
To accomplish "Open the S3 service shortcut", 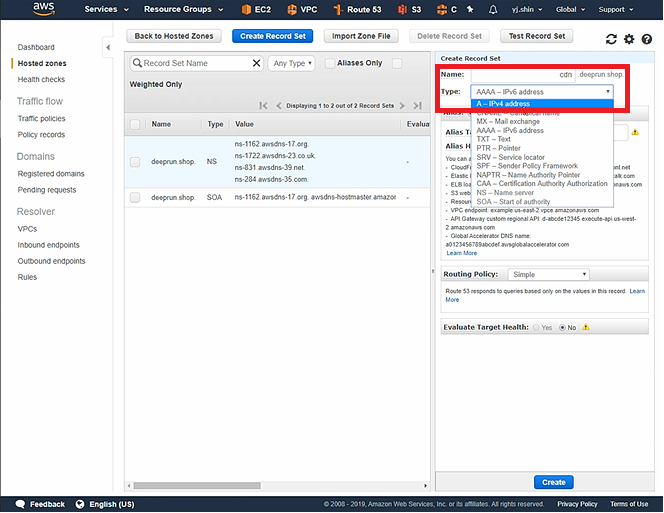I will point(409,9).
